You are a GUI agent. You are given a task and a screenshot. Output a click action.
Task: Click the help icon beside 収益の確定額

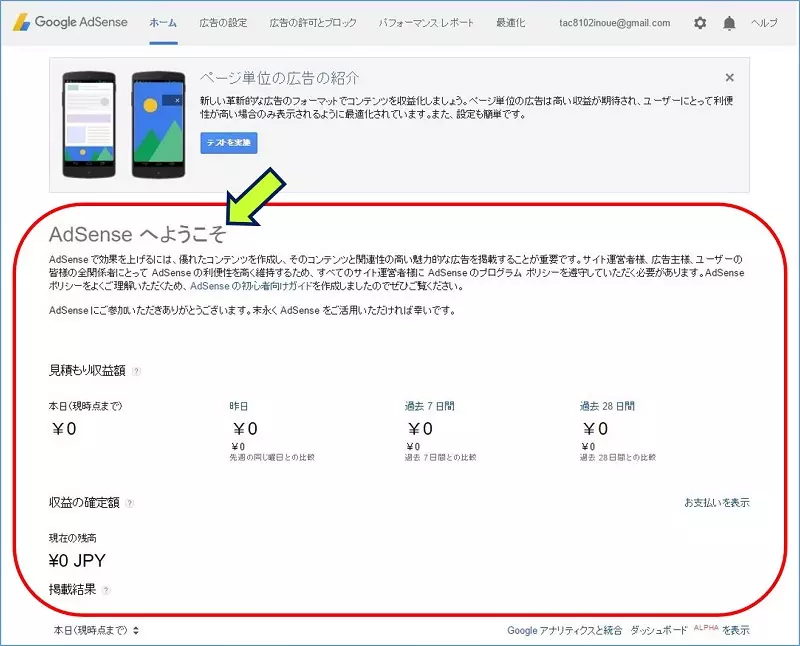130,504
